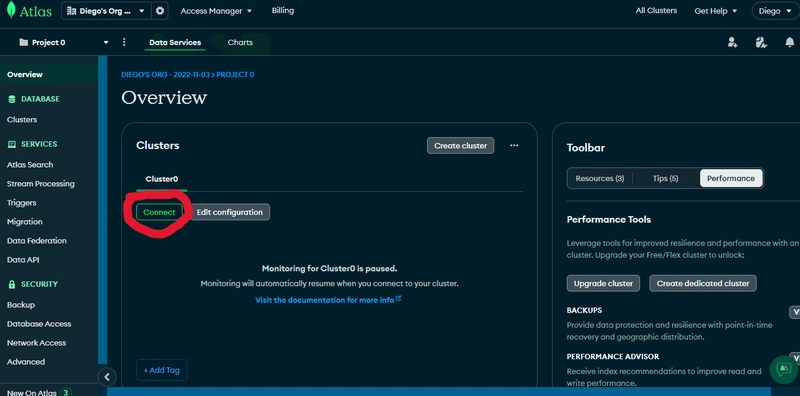Click the Upgrade cluster button
The width and height of the screenshot is (800, 396).
603,283
